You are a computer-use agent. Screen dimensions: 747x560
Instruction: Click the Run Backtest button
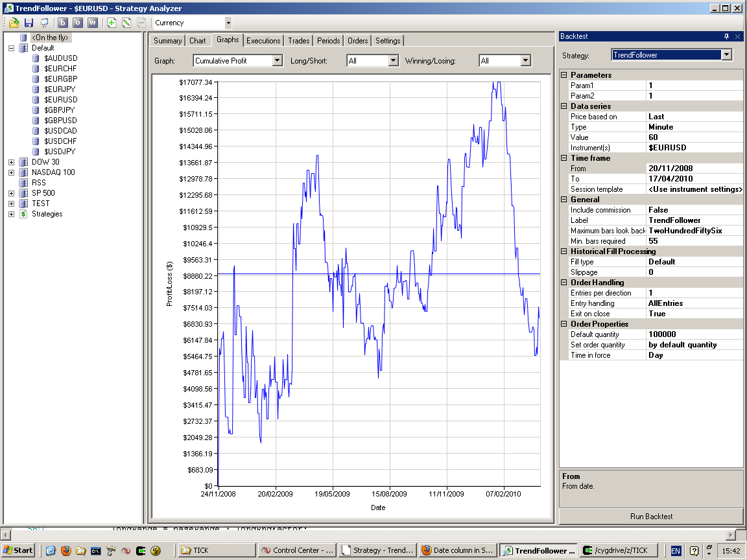click(651, 517)
